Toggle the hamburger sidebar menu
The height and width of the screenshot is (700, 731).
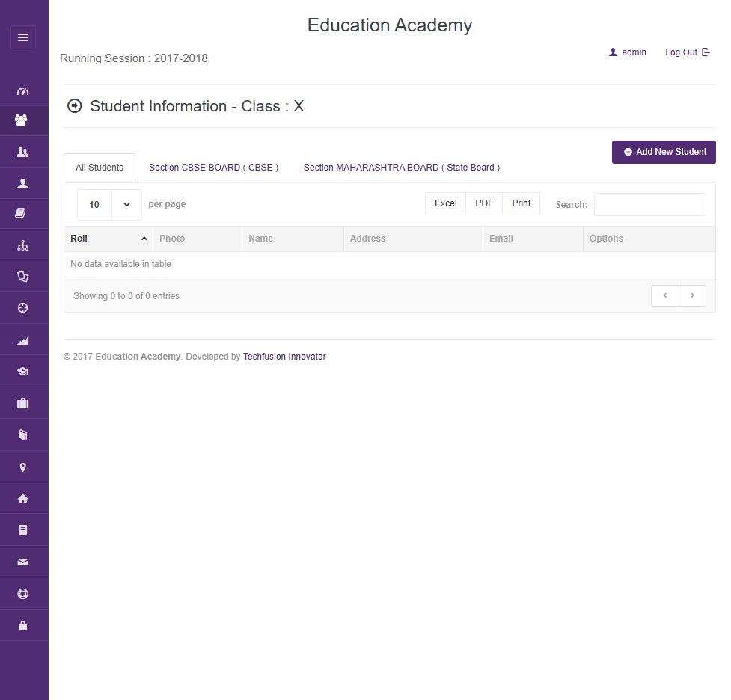pos(23,37)
